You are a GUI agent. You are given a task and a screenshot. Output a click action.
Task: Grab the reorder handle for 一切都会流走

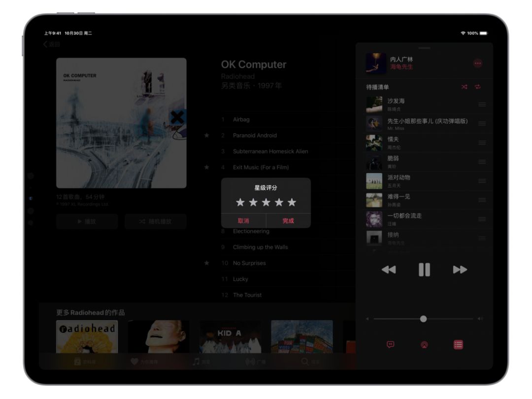coord(482,219)
